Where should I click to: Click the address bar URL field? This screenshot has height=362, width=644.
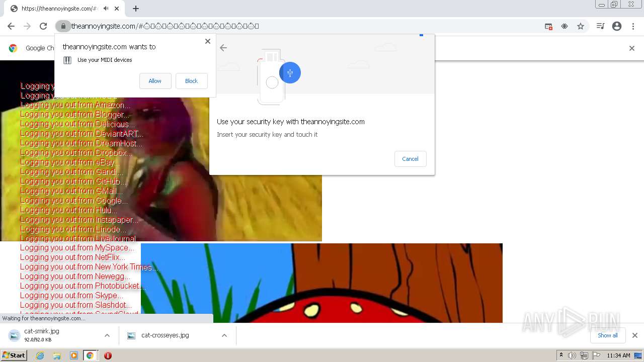pyautogui.click(x=302, y=26)
